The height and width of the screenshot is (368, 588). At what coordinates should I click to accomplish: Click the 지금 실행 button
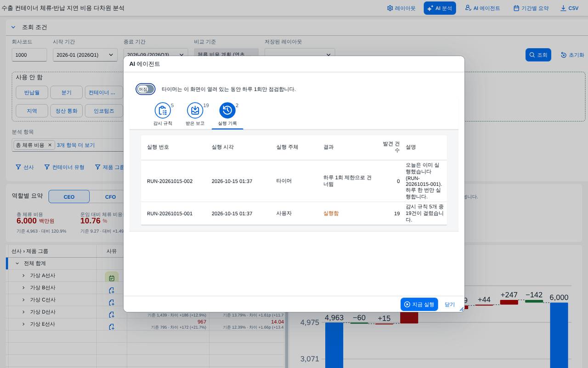point(419,305)
